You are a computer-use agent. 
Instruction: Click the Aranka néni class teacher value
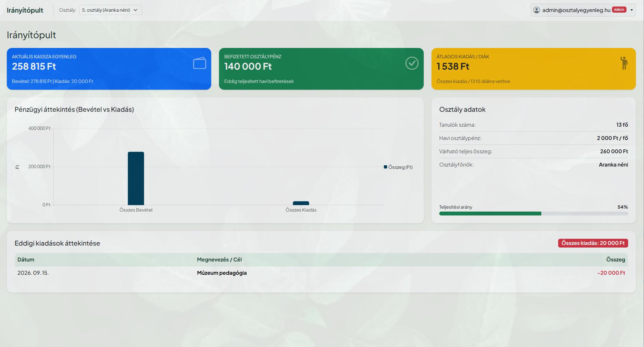[613, 165]
